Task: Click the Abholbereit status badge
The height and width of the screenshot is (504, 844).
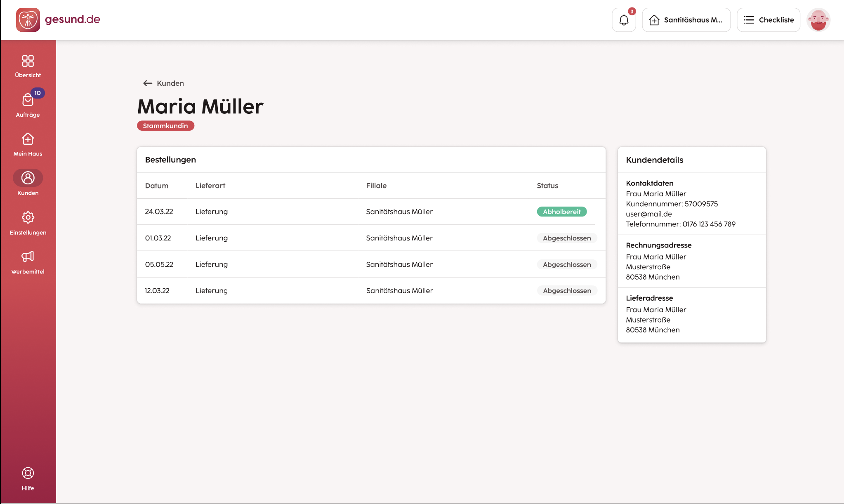Action: click(562, 212)
